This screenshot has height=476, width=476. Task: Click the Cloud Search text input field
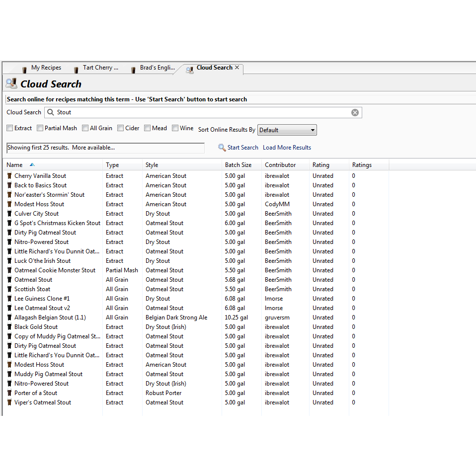(199, 113)
